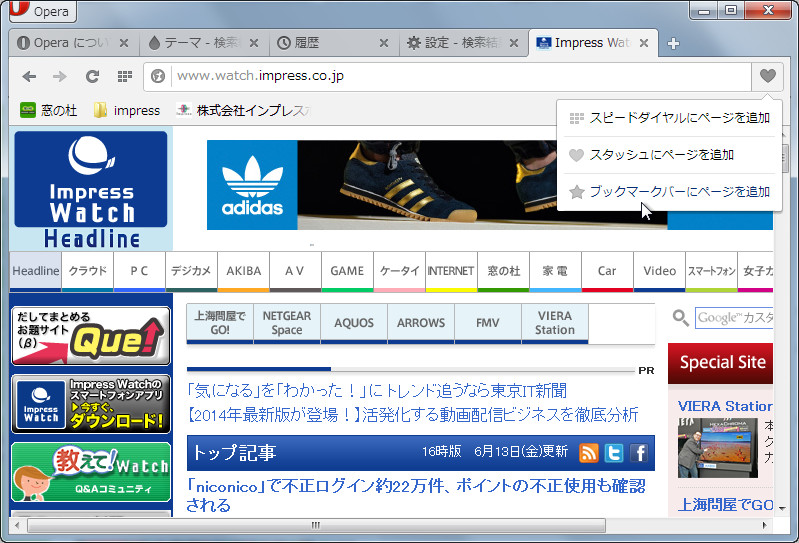This screenshot has height=543, width=799.
Task: Click the RSS feed icon
Action: [x=589, y=453]
